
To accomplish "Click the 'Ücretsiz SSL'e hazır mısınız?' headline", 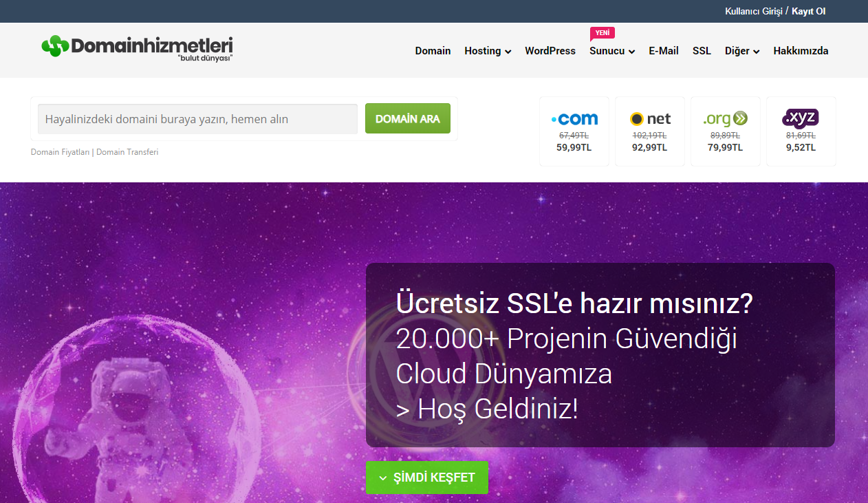I will [574, 303].
